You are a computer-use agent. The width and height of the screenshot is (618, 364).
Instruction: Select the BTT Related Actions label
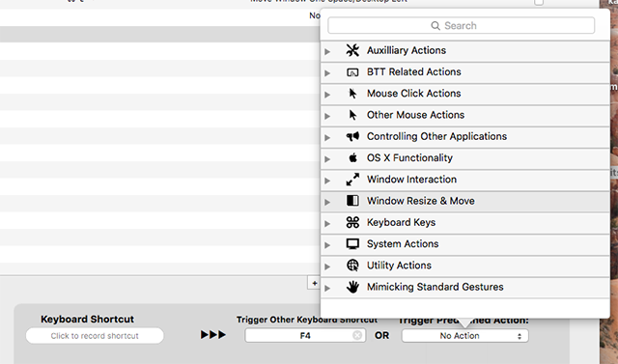[414, 72]
